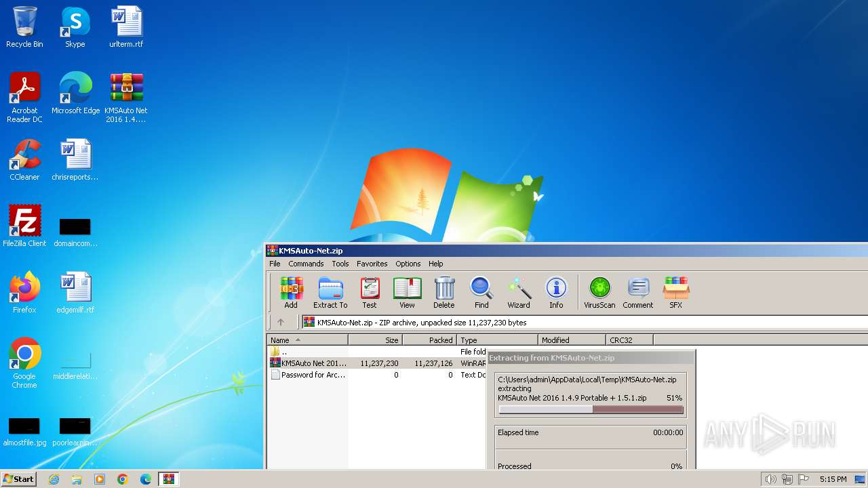
Task: Open Chrome from the taskbar
Action: [123, 479]
